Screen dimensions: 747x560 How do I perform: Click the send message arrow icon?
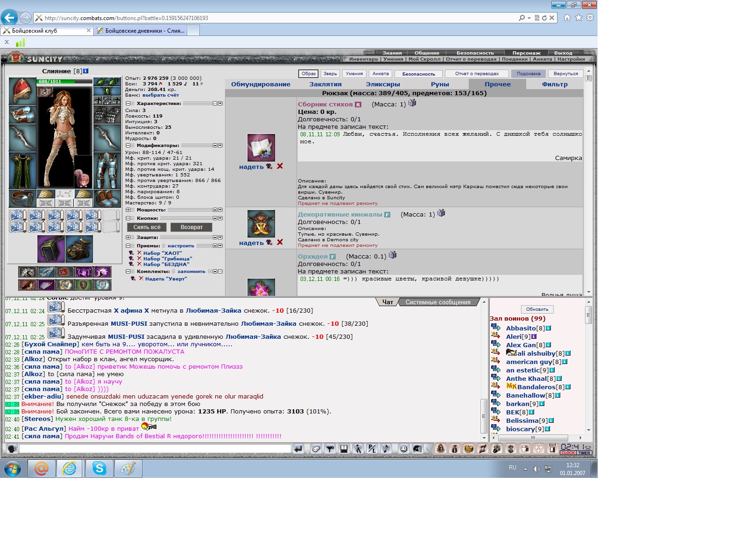(298, 449)
